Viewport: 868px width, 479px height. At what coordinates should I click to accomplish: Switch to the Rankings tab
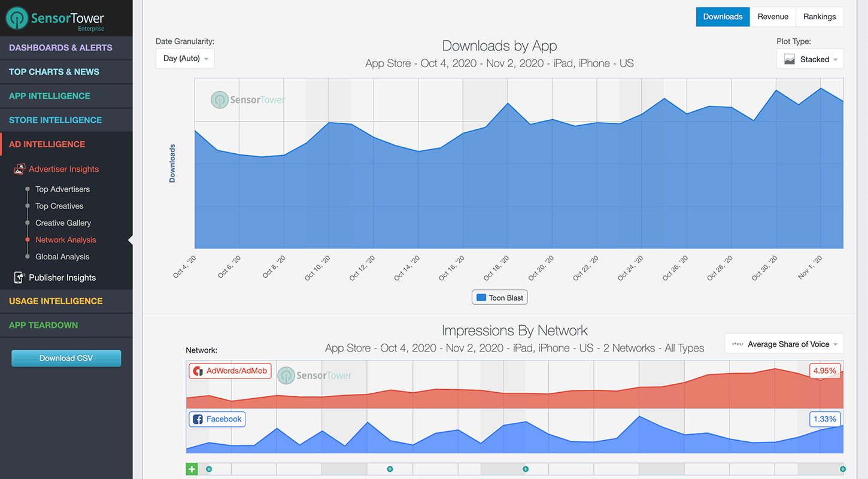820,17
